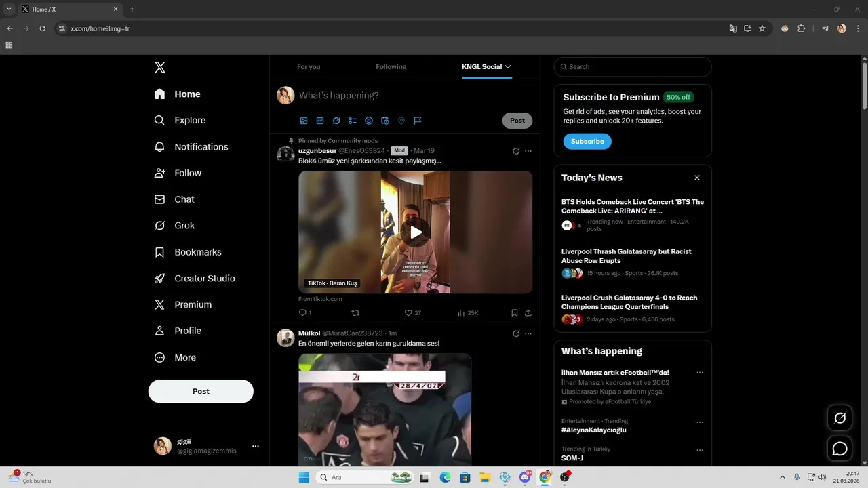Open Grok explain on uzgunbasur's post
The width and height of the screenshot is (868, 488).
point(516,151)
